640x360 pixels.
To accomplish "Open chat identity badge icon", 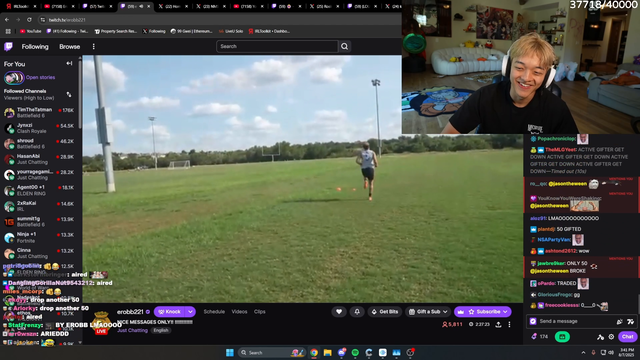I will 533,321.
